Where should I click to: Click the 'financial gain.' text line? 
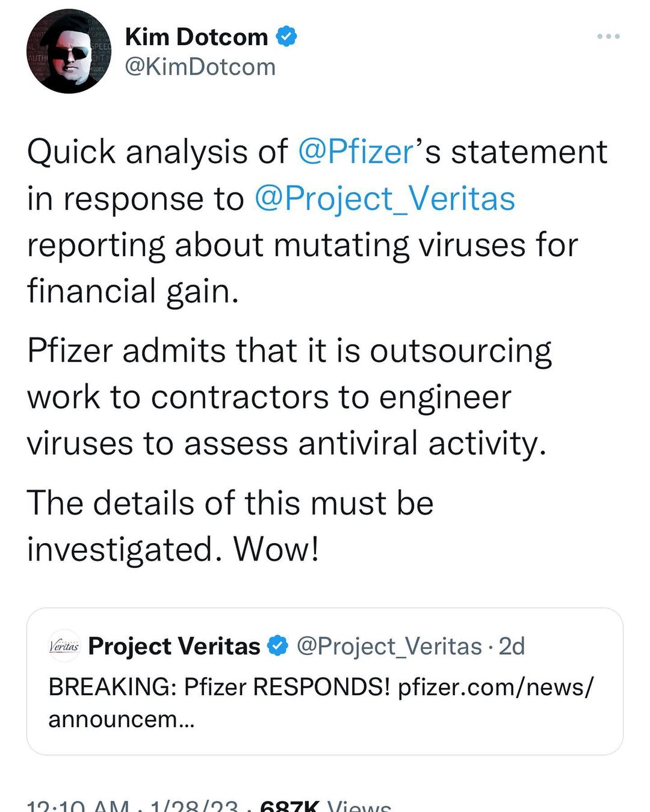click(133, 291)
